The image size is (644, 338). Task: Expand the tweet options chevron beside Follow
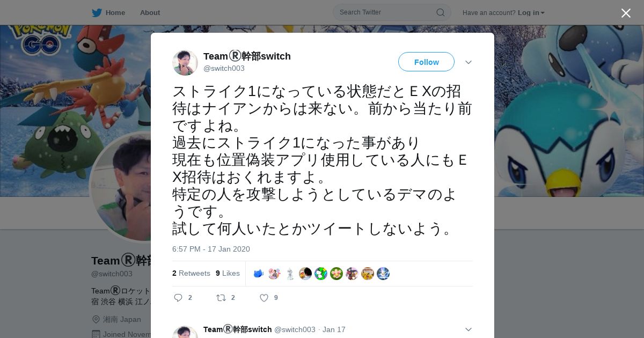pos(469,62)
